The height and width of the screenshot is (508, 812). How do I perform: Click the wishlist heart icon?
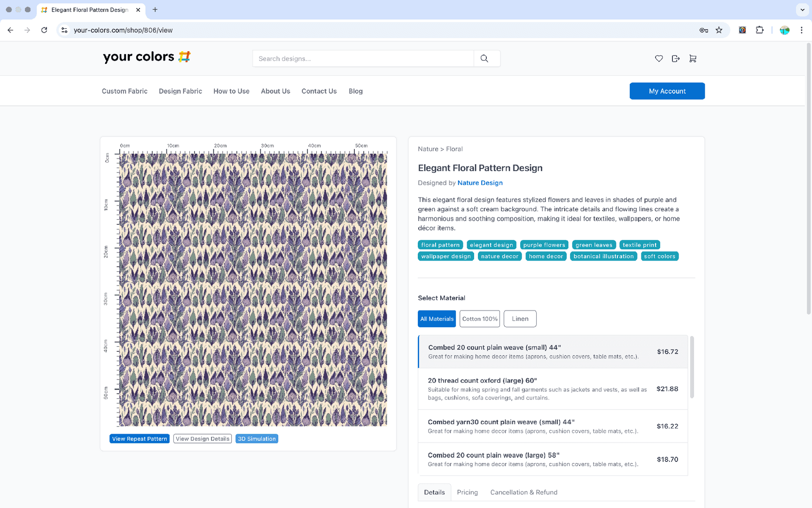click(x=659, y=59)
